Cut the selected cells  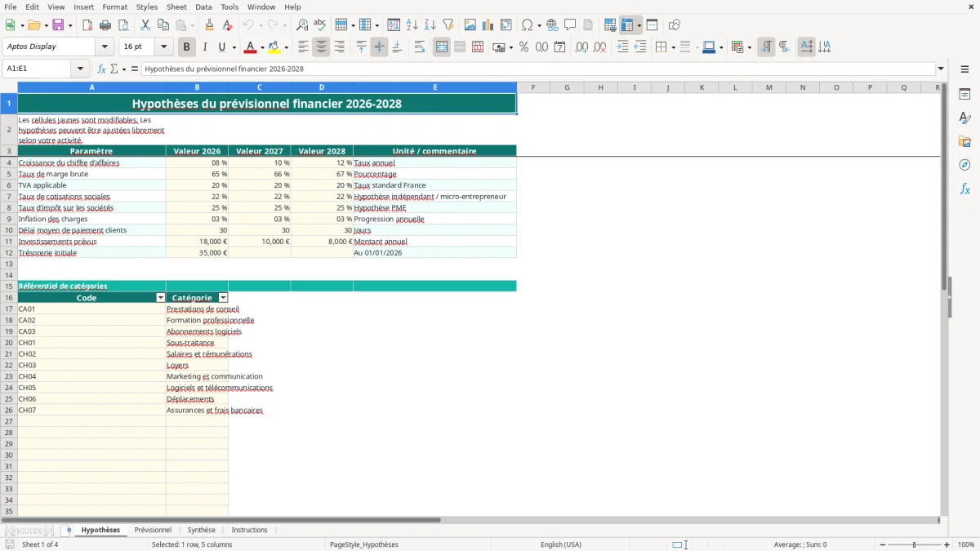pyautogui.click(x=145, y=25)
